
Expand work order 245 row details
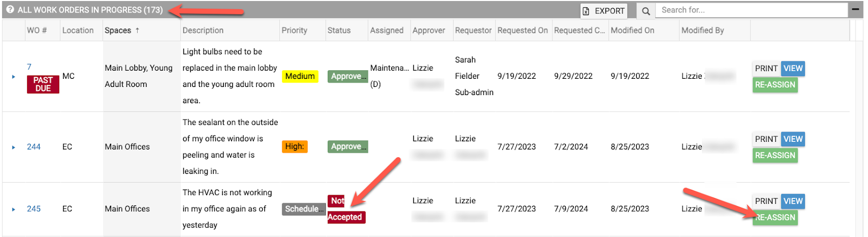pos(14,209)
